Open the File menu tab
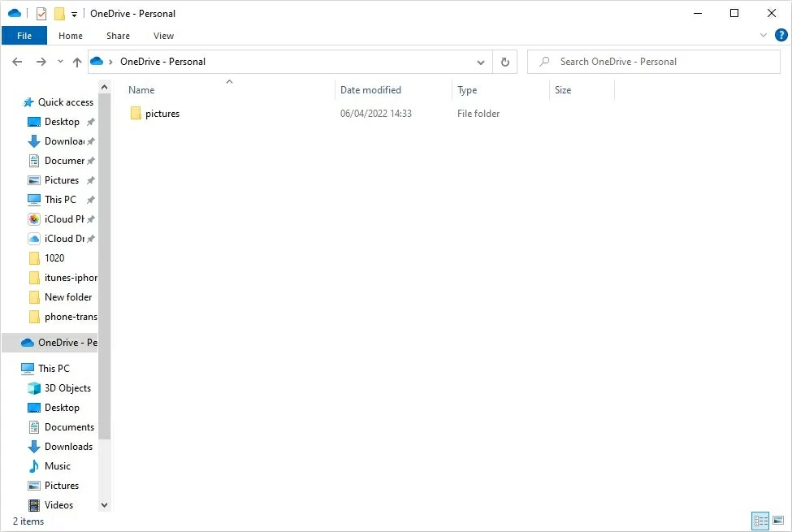792x532 pixels. point(24,36)
